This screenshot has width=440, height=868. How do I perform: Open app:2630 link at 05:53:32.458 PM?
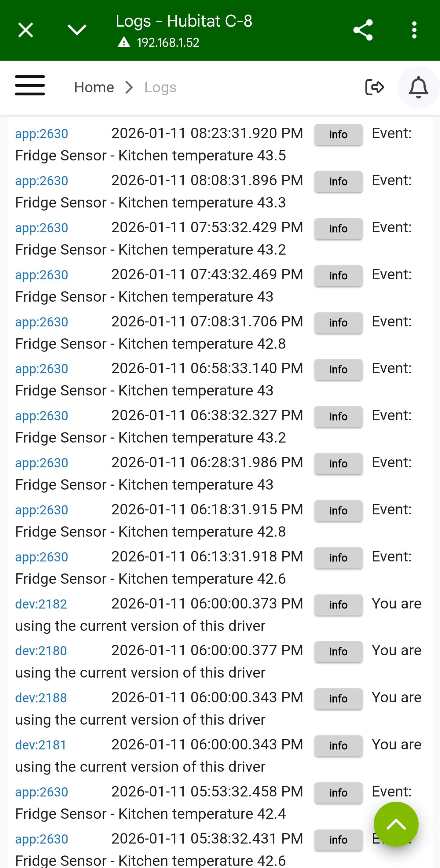[x=42, y=792]
